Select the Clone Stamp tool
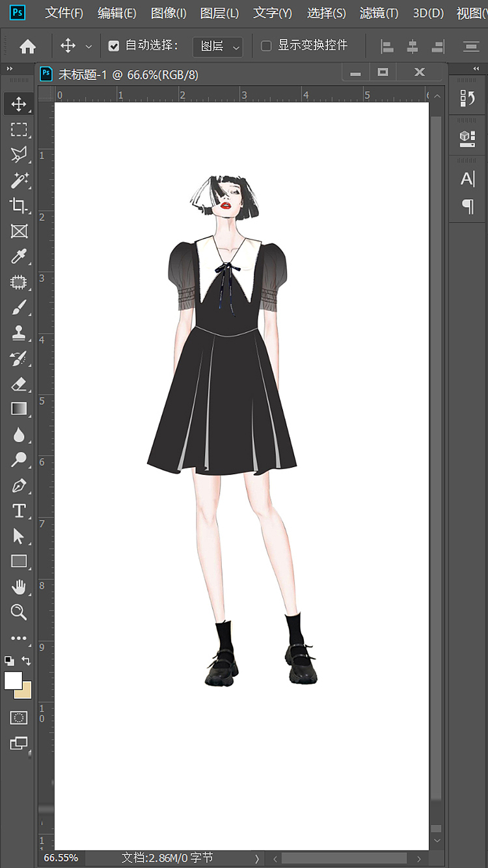 click(19, 332)
